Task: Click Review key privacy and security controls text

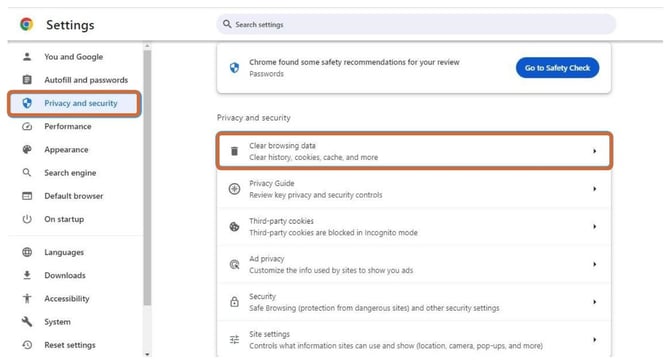Action: click(x=316, y=195)
